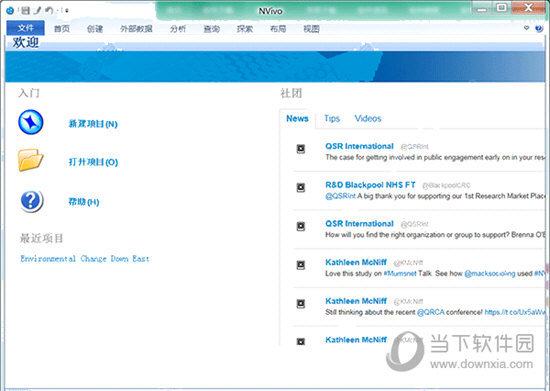Click the blue question mark Help icon
The width and height of the screenshot is (550, 391).
click(x=31, y=201)
